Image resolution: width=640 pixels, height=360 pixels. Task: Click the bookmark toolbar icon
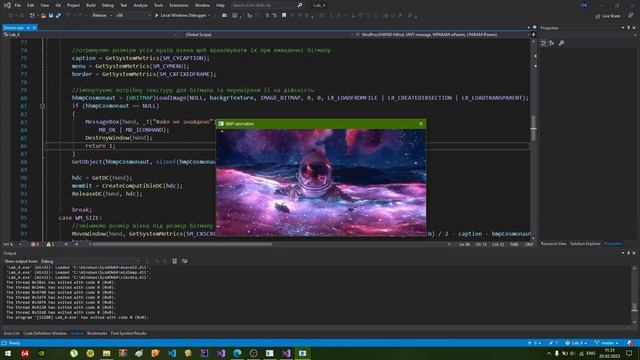[284, 16]
